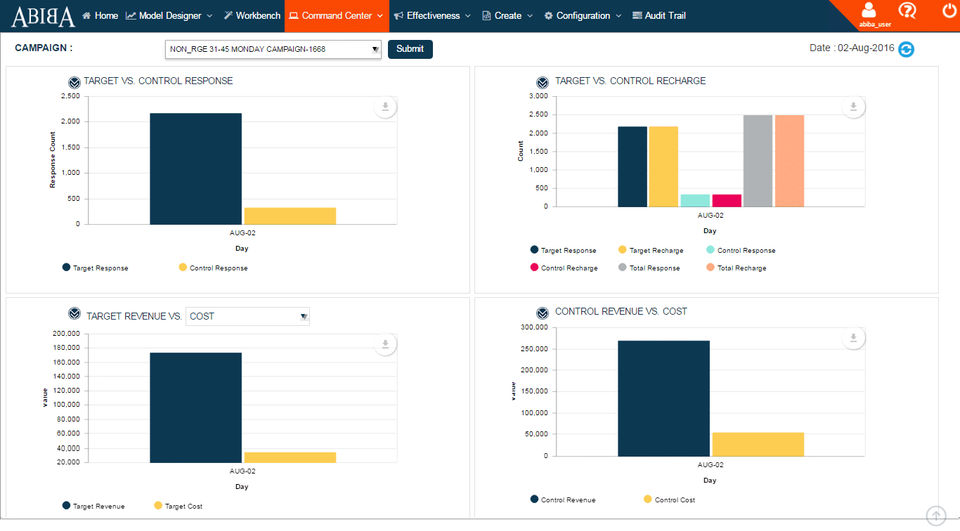Viewport: 960px width, 531px height.
Task: Open the Workbench page
Action: pyautogui.click(x=252, y=15)
